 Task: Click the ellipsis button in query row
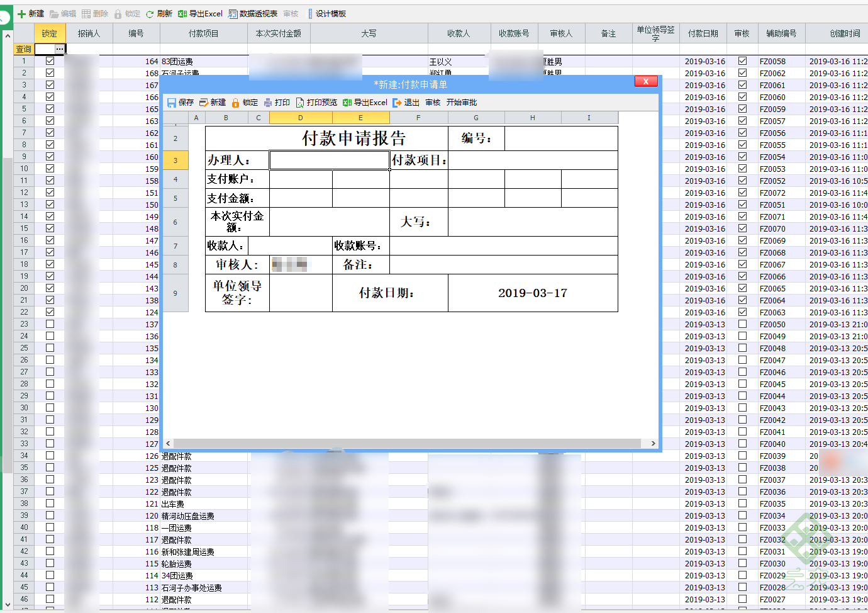pos(60,49)
